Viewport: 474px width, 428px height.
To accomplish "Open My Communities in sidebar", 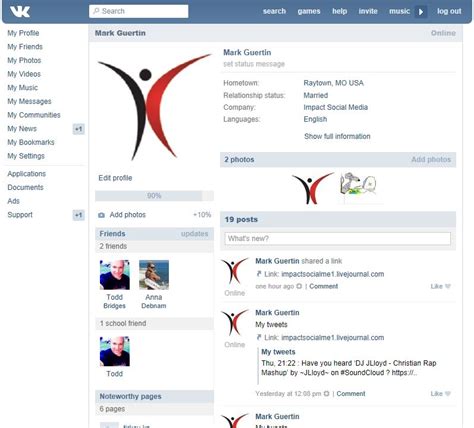I will 34,115.
